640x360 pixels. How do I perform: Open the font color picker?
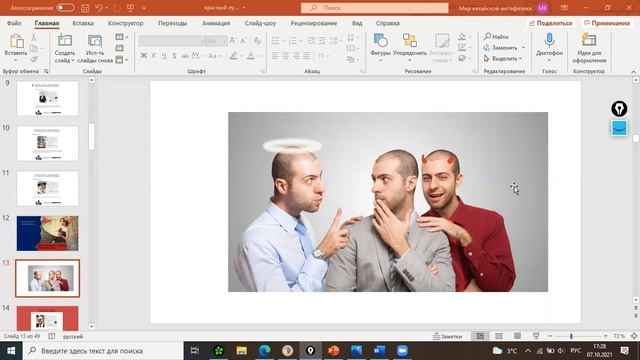pos(251,56)
